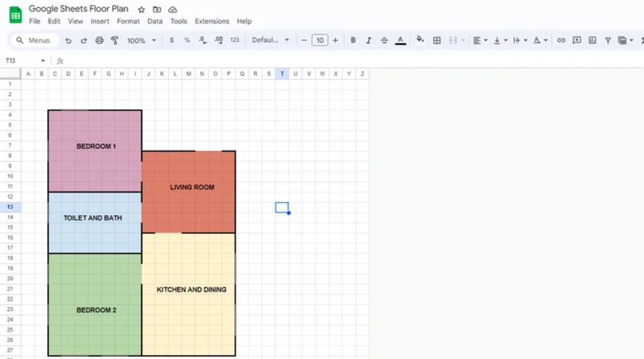Open the text color picker

point(400,40)
